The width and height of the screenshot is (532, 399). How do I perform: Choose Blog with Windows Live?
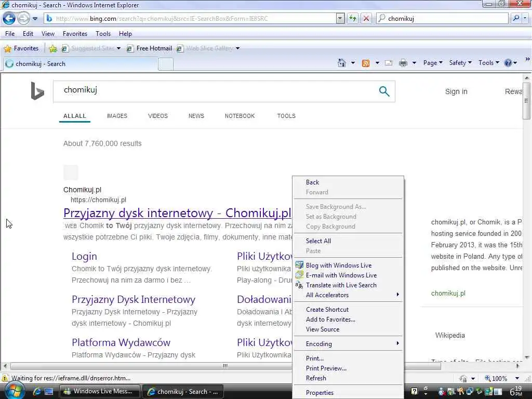pyautogui.click(x=349, y=265)
